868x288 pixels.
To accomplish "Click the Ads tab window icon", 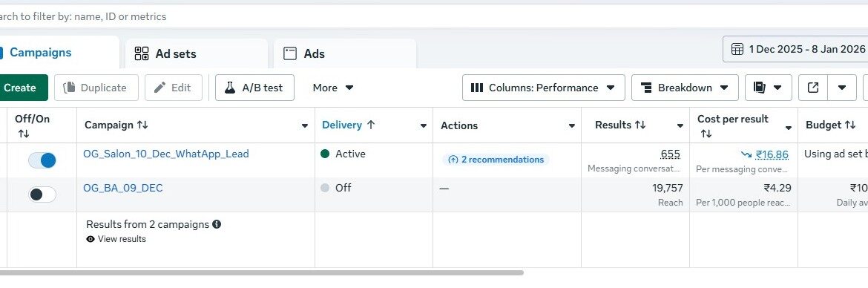I will click(290, 53).
